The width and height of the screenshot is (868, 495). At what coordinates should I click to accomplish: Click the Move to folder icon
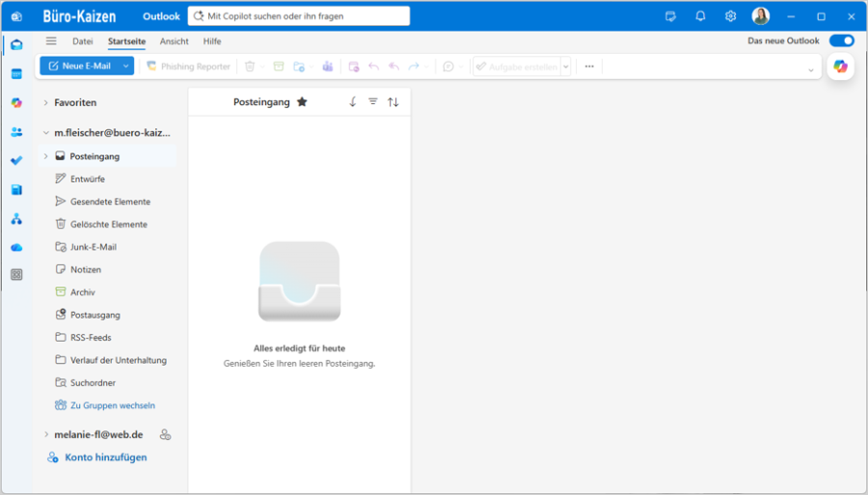pyautogui.click(x=299, y=67)
